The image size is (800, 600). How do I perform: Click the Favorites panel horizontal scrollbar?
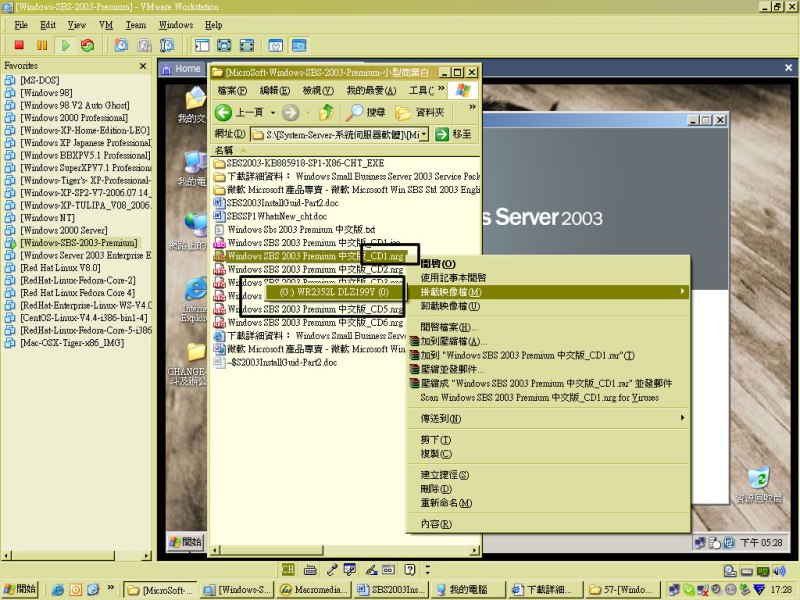pos(77,555)
